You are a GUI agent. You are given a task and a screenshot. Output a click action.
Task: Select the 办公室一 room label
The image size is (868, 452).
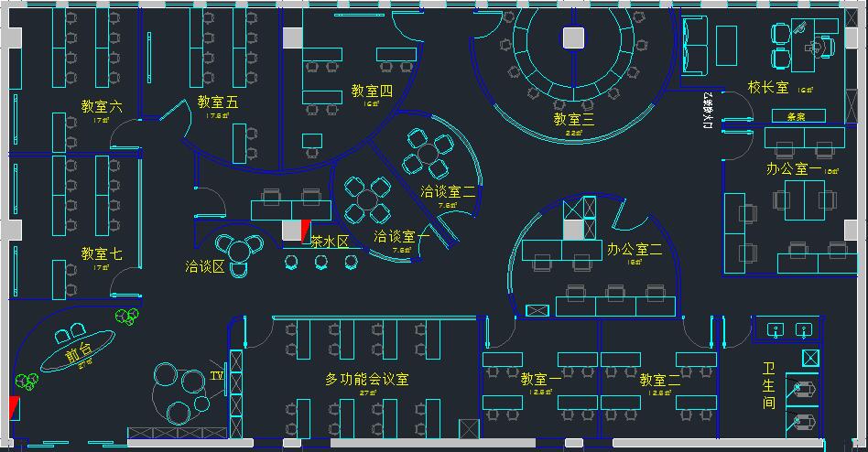(x=794, y=169)
